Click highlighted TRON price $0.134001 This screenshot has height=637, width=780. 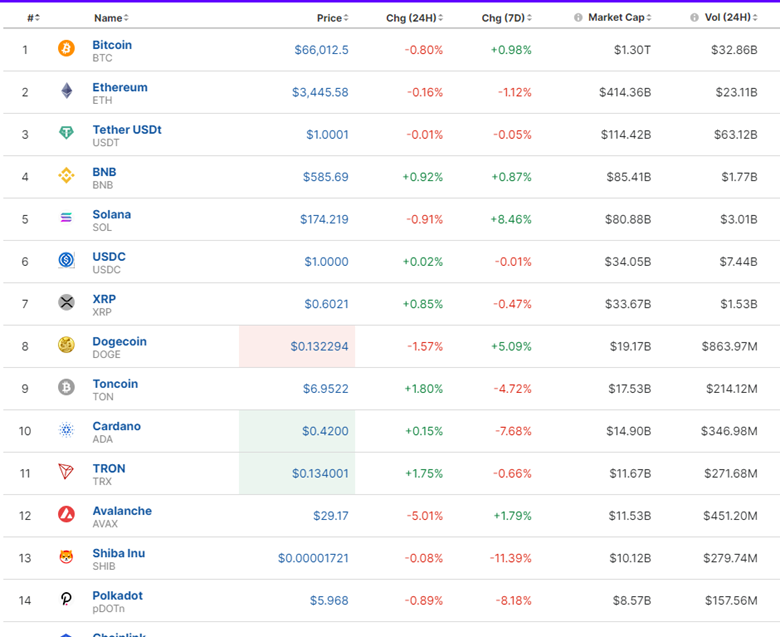coord(320,473)
